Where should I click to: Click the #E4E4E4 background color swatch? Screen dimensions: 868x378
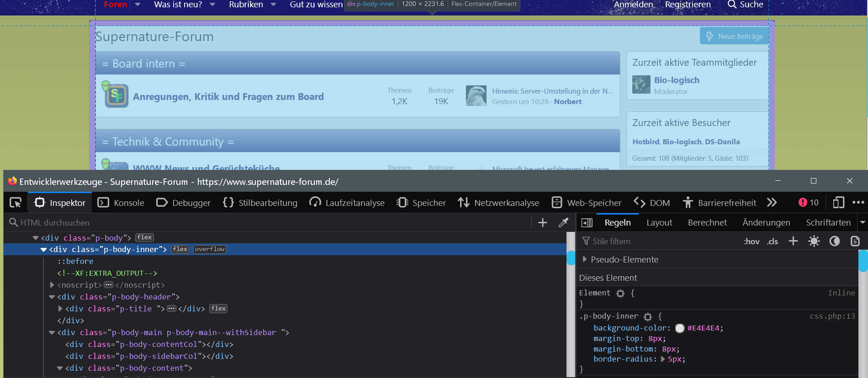tap(680, 328)
